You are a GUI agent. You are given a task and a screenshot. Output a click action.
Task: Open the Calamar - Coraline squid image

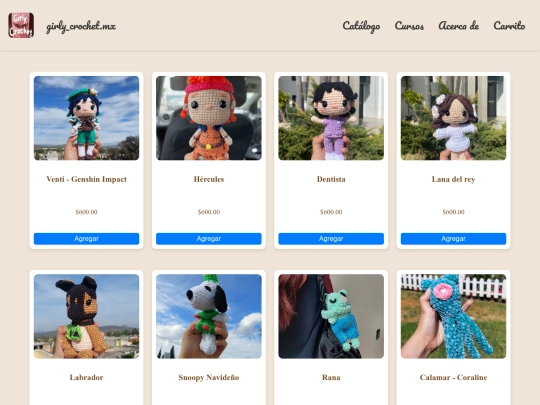pyautogui.click(x=453, y=316)
